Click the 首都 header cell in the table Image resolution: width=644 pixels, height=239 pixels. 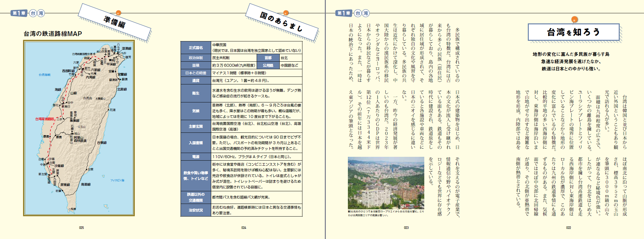point(268,58)
